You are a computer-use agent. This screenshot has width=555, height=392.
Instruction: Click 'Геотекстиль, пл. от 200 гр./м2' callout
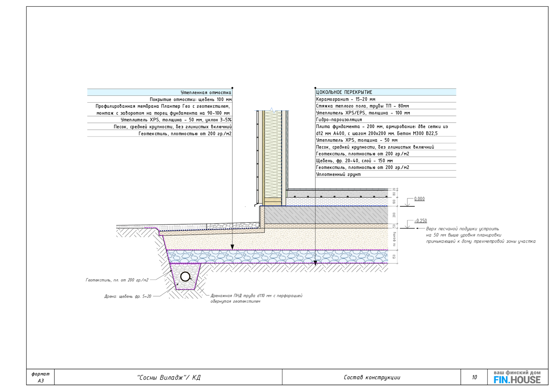pyautogui.click(x=117, y=280)
